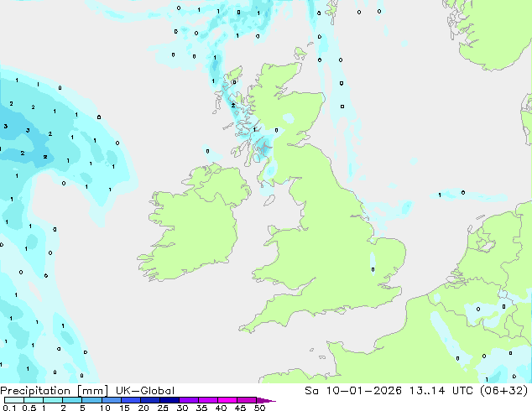The width and height of the screenshot is (532, 411).
Task: Select the 35–40 mm legend swatch
Action: coord(207,400)
